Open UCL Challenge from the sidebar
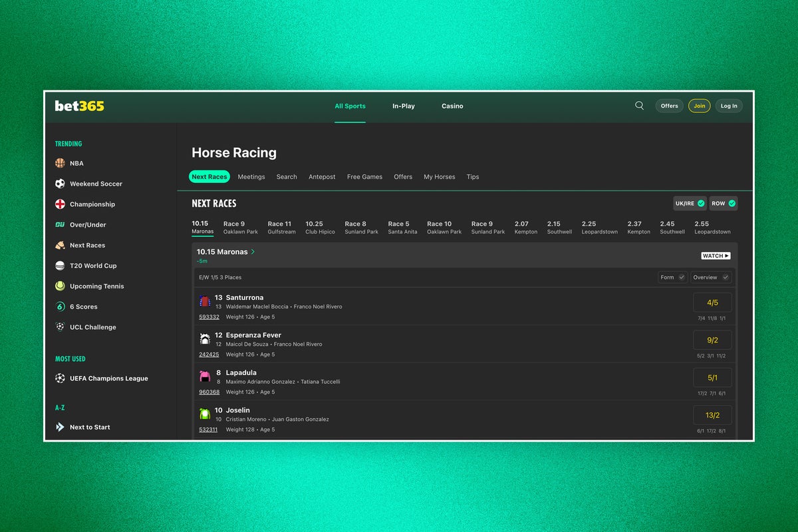Screen dimensions: 798x532 [61, 327]
